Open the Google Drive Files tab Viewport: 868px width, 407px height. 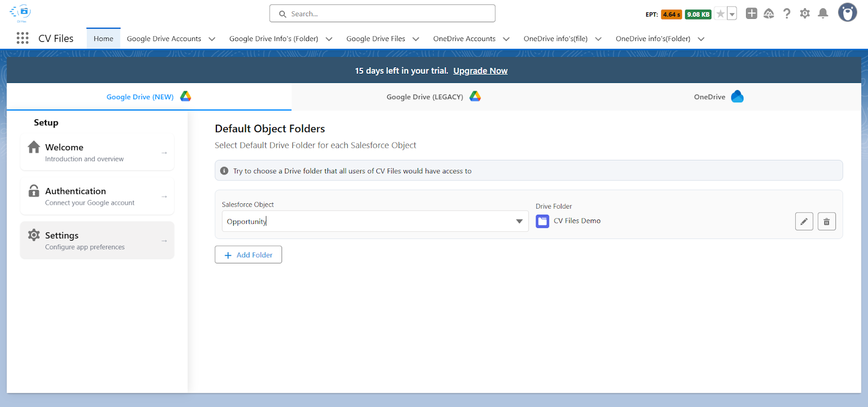(x=375, y=38)
